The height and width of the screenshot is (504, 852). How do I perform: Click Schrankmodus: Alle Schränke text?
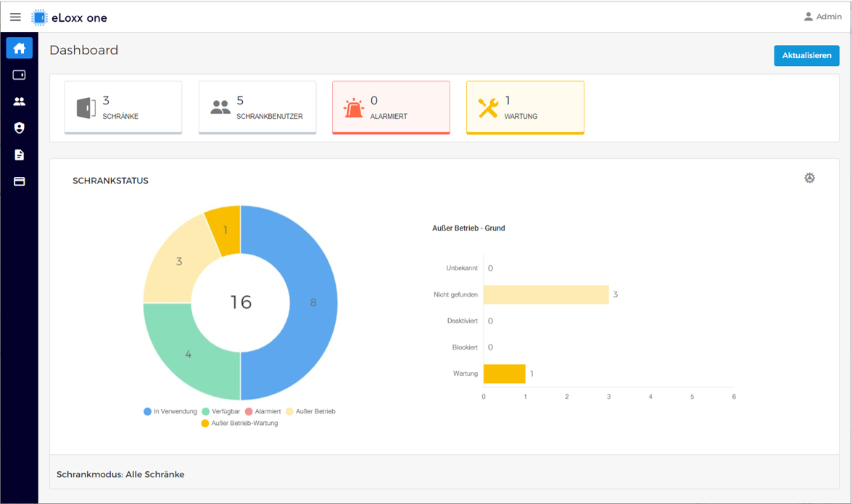pos(120,475)
